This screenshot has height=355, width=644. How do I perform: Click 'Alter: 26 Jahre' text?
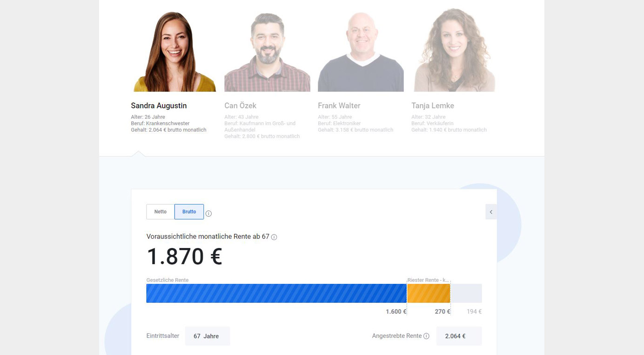[x=148, y=117]
